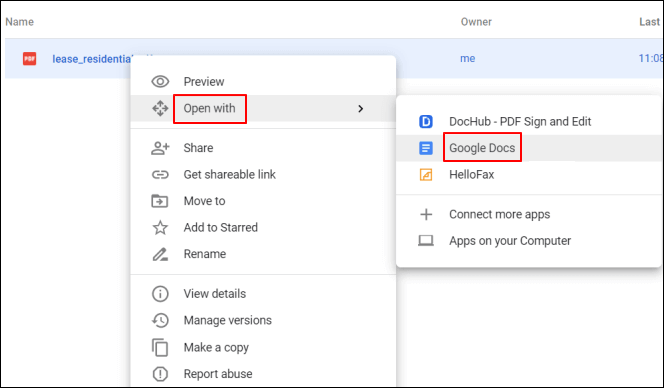664x388 pixels.
Task: Click the plus icon for Connect more apps
Action: [x=426, y=214]
